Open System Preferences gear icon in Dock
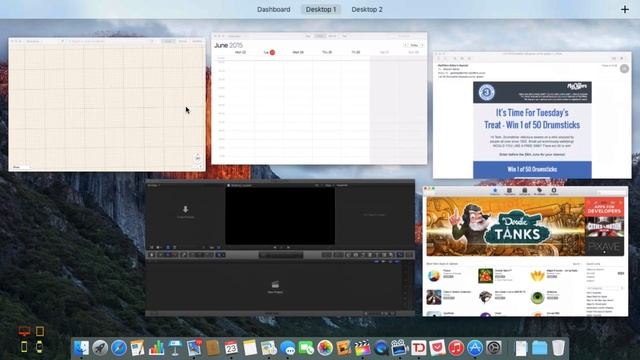The image size is (640, 360). (x=493, y=348)
